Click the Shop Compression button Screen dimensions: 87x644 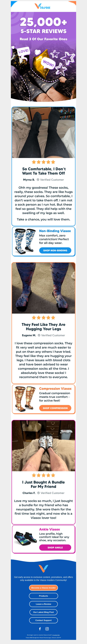pos(55,408)
